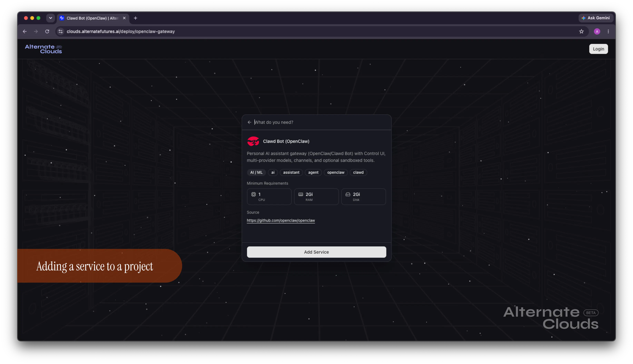Click the RAM memory icon
Image resolution: width=633 pixels, height=364 pixels.
pyautogui.click(x=300, y=194)
